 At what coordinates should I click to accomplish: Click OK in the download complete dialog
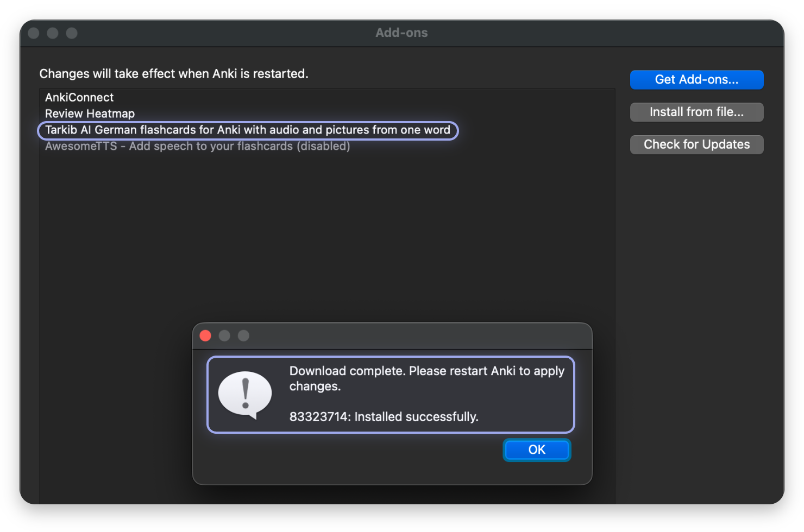537,450
